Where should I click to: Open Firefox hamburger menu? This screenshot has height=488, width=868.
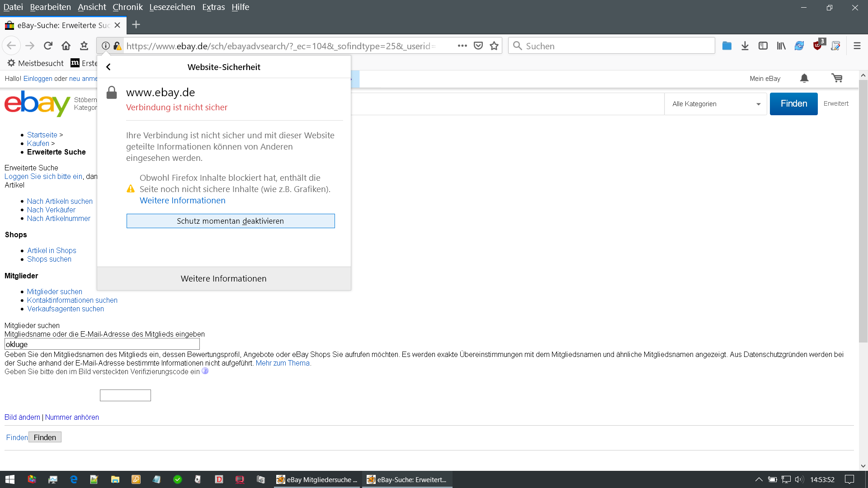[857, 46]
